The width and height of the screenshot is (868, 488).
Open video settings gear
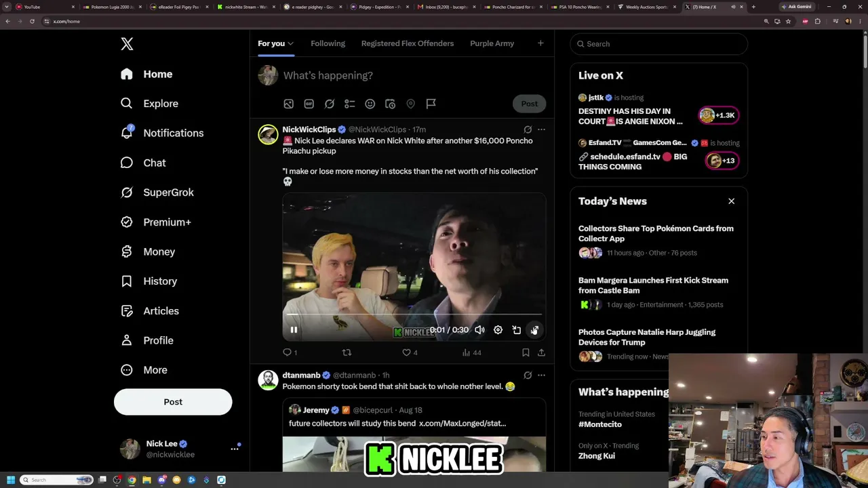pyautogui.click(x=498, y=330)
